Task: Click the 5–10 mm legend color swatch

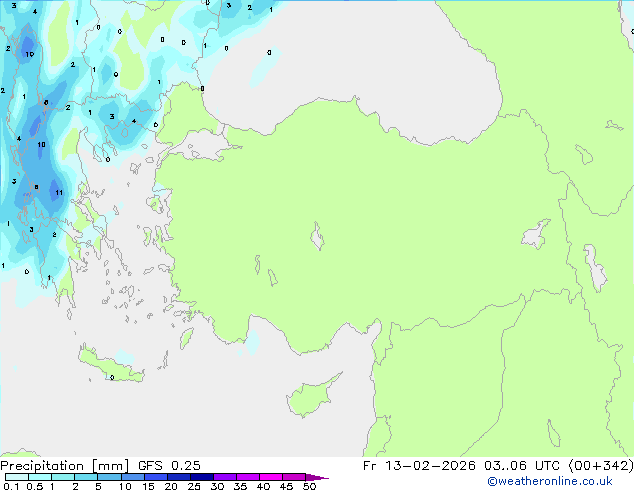Action: point(109,477)
